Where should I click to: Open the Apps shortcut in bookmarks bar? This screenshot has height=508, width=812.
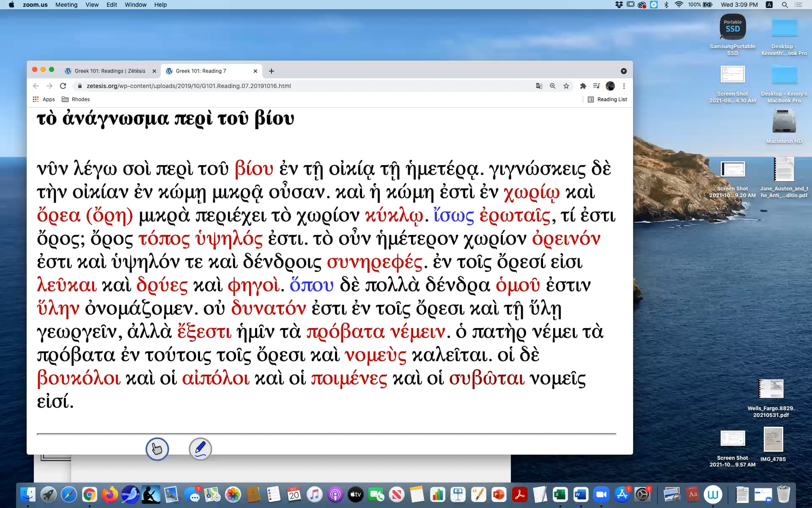pos(44,99)
